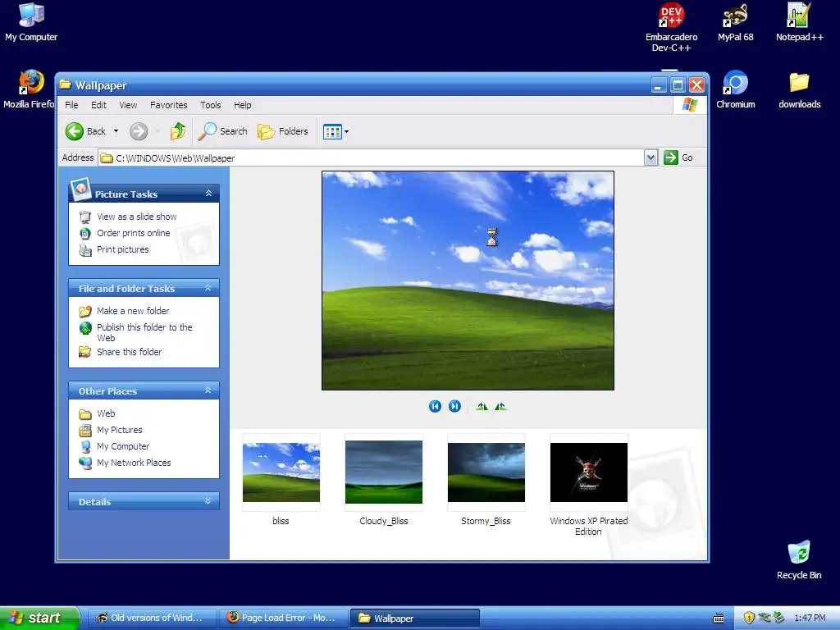Expand the Details panel
840x630 pixels.
point(208,501)
